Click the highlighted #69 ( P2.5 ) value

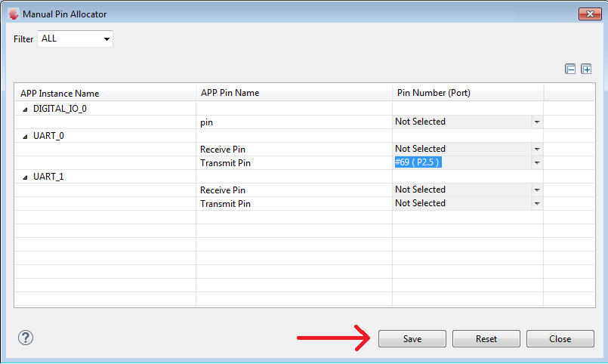pos(418,162)
